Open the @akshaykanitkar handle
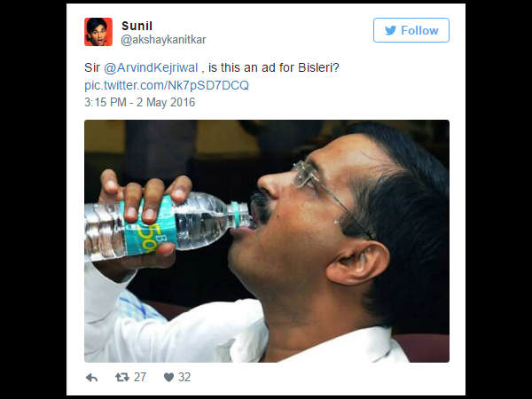This screenshot has width=532, height=399. coord(163,40)
